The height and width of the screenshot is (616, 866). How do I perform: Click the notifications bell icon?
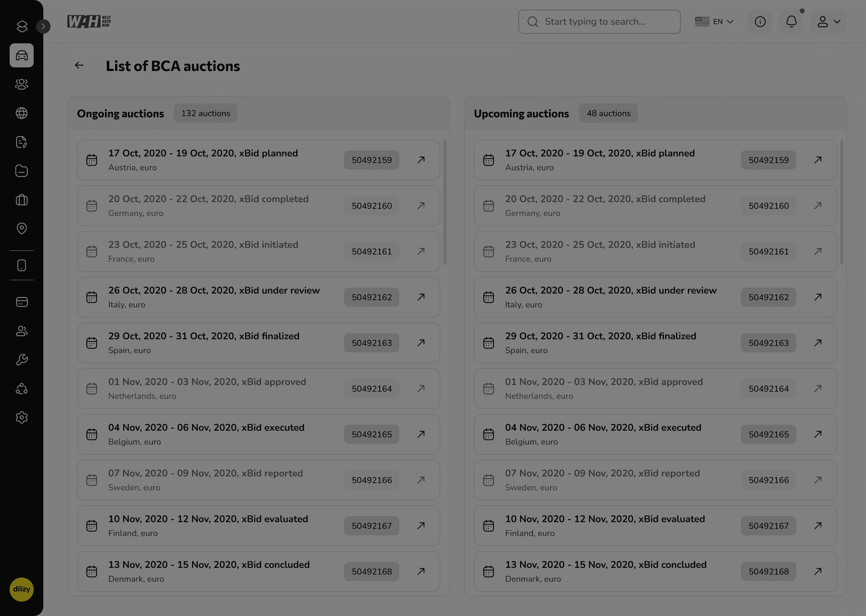791,22
